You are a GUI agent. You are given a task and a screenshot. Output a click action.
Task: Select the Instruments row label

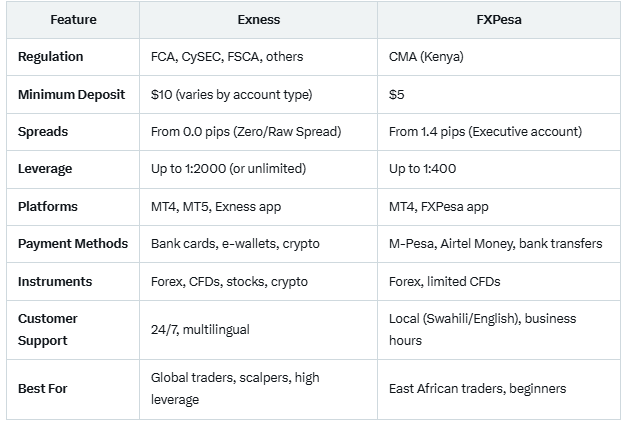[x=55, y=281]
